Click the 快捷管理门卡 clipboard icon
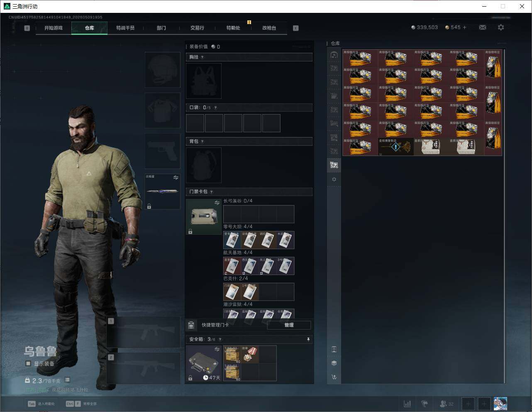The height and width of the screenshot is (412, 532). (x=191, y=325)
